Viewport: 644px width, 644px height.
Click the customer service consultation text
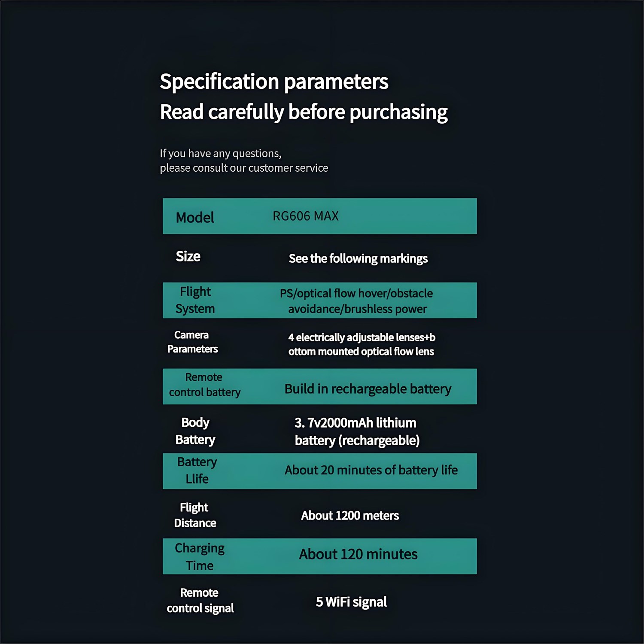click(243, 161)
